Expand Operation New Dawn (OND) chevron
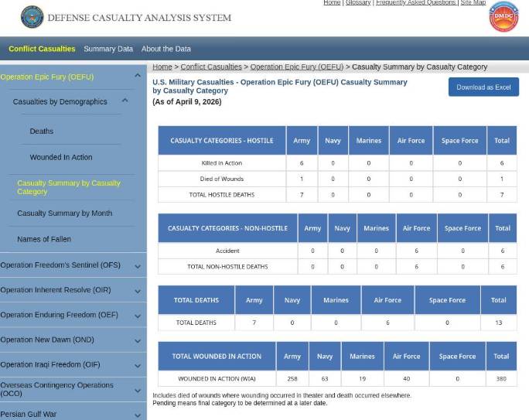The image size is (529, 420). coord(138,341)
